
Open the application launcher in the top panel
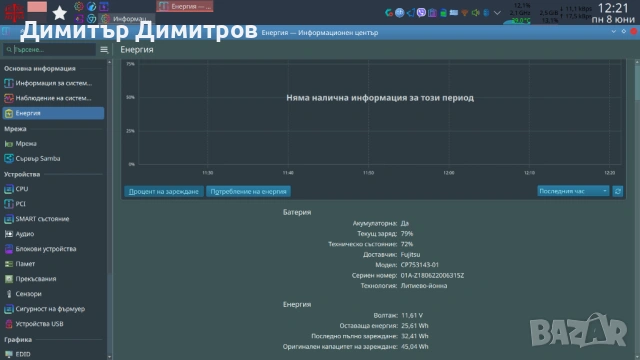14,12
